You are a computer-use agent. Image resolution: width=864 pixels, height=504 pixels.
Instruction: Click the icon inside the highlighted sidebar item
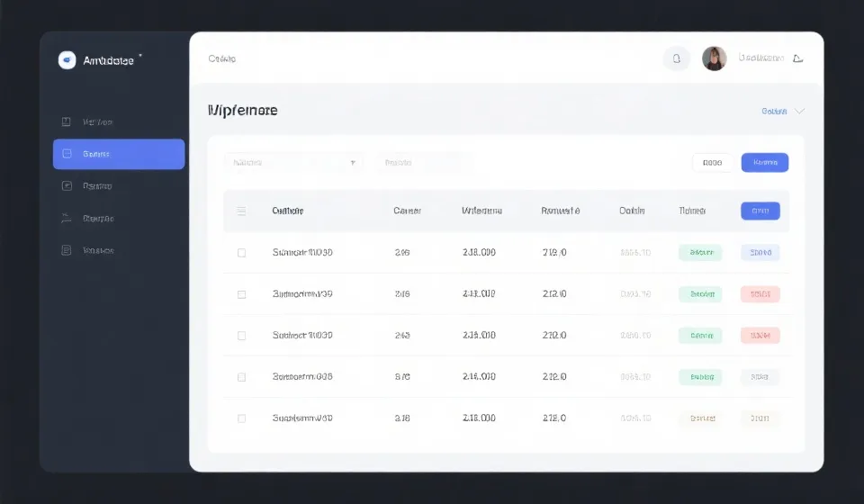(66, 154)
